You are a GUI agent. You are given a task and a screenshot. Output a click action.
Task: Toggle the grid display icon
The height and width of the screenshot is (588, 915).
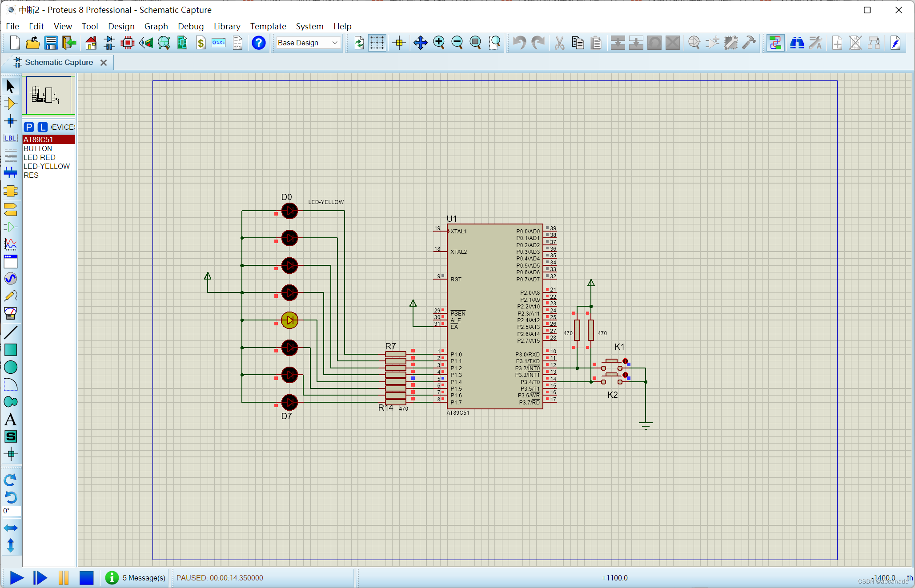pyautogui.click(x=377, y=43)
